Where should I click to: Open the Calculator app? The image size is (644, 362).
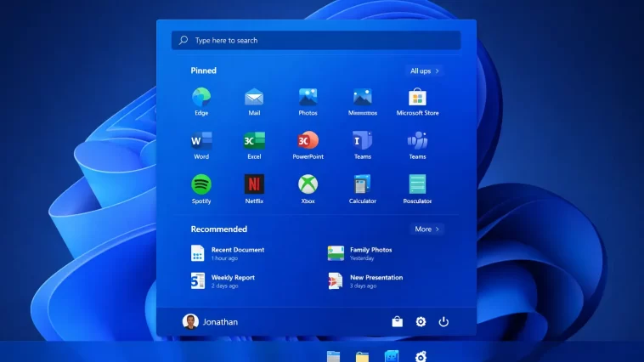coord(362,189)
